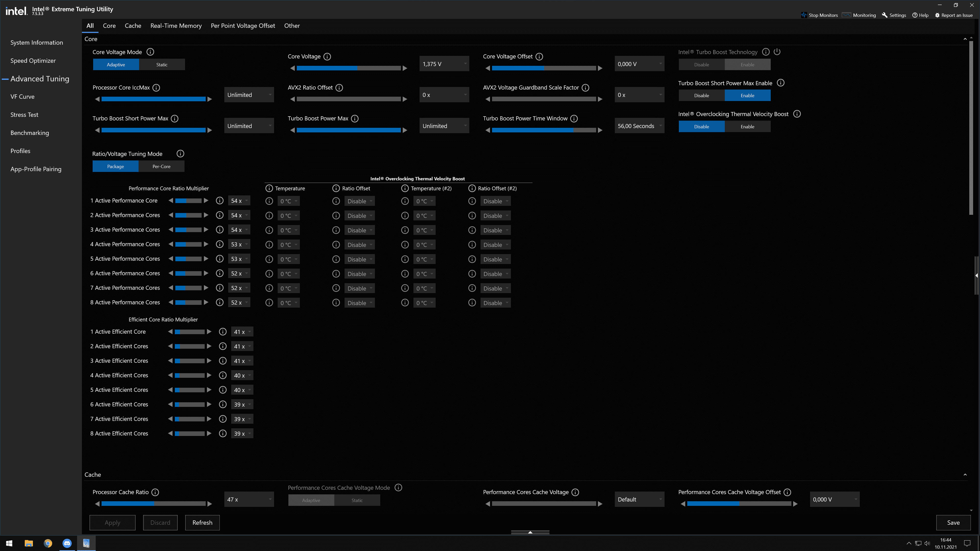Click AVX2 Voltage Guardband Scale Factor info icon

point(585,87)
